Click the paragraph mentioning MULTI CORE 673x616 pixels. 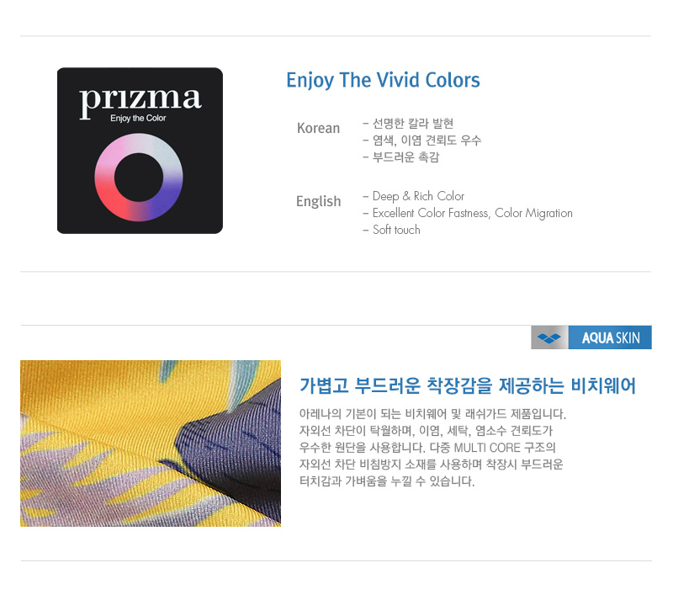point(432,448)
